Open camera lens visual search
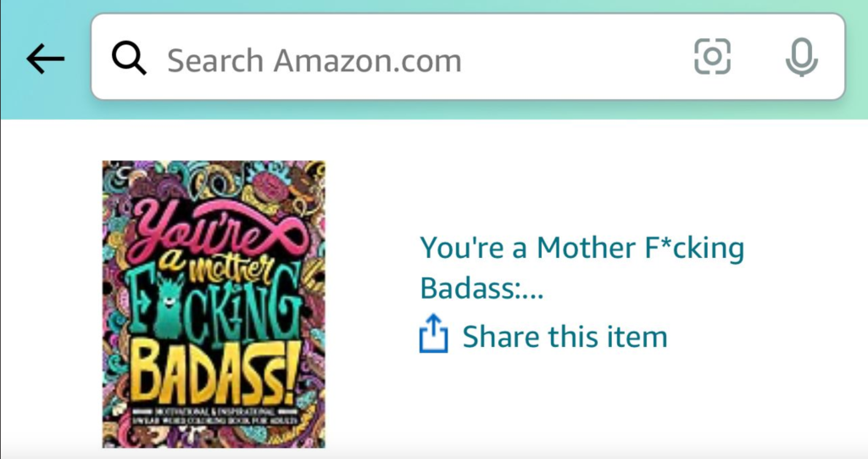This screenshot has width=868, height=459. click(712, 58)
